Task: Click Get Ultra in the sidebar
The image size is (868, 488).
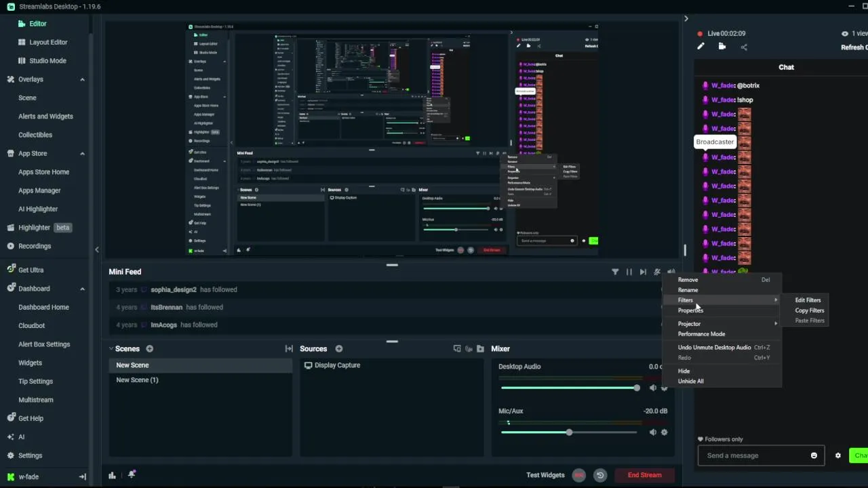Action: [x=31, y=270]
